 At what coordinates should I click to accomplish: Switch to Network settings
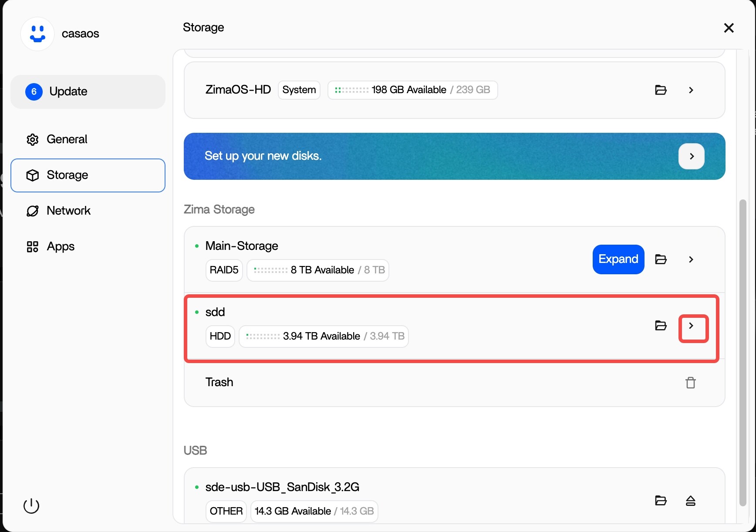(x=68, y=211)
